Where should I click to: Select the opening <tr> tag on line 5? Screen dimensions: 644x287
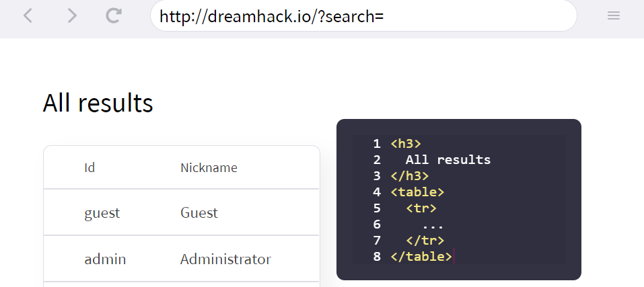click(x=421, y=208)
